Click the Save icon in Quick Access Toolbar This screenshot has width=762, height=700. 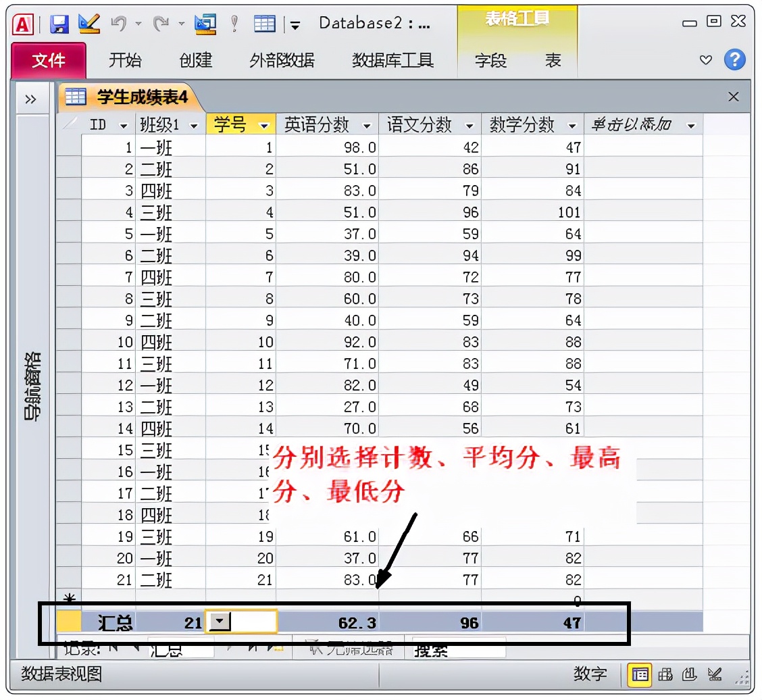(59, 22)
